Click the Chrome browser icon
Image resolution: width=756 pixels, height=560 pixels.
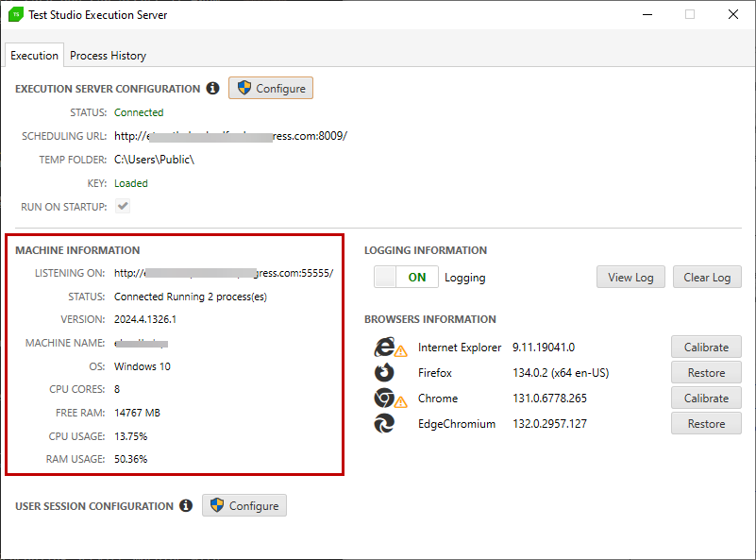[x=384, y=398]
